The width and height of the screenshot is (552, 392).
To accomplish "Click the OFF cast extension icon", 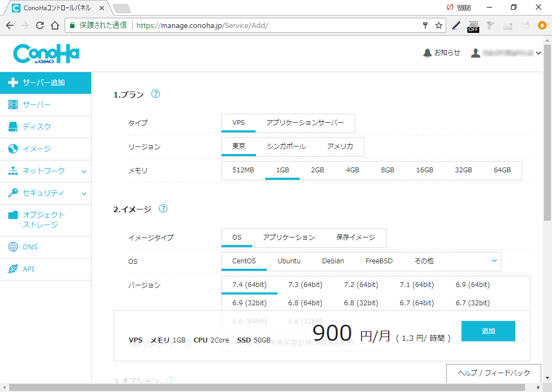I will pyautogui.click(x=473, y=26).
